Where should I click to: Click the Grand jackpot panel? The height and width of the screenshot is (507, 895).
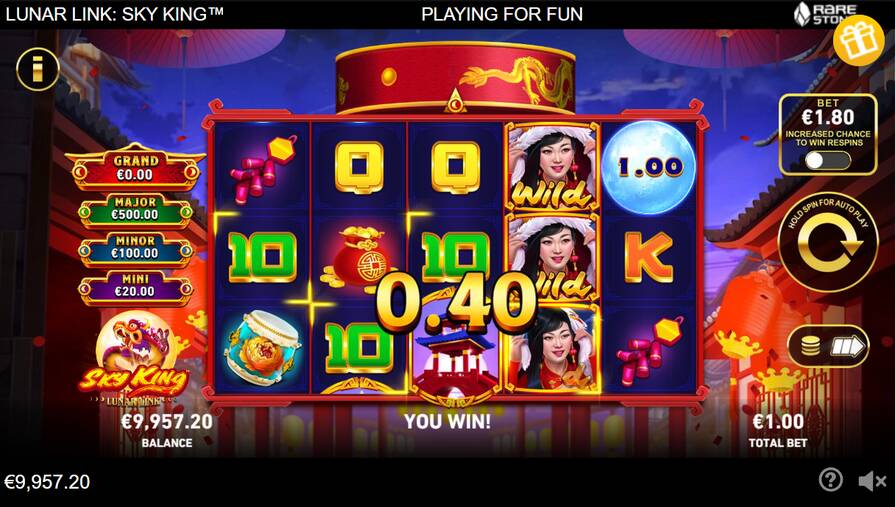tap(135, 168)
